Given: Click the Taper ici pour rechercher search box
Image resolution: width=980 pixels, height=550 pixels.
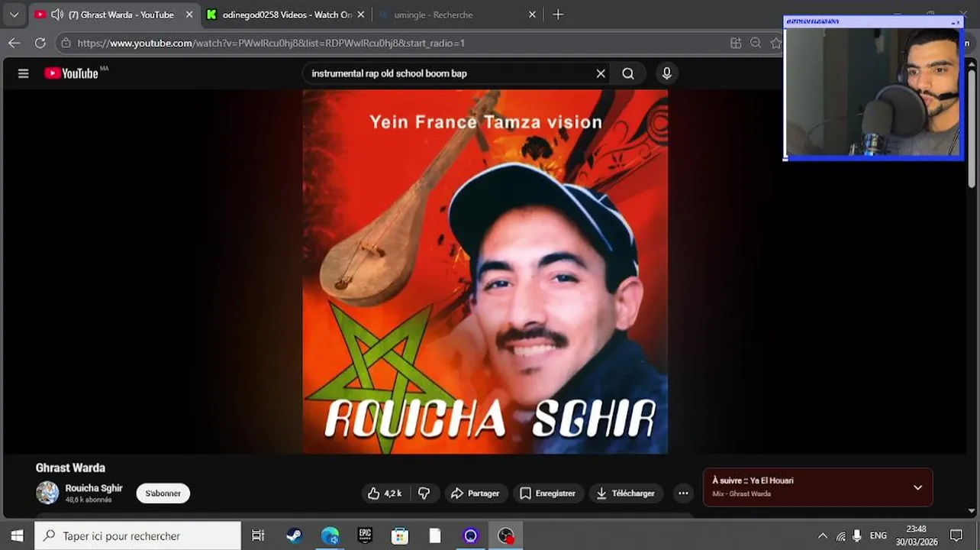Looking at the screenshot, I should [137, 535].
